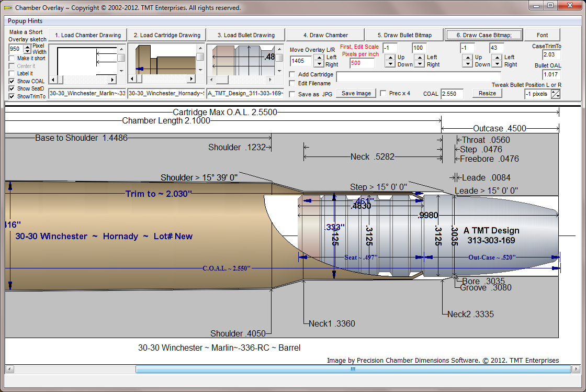Click bullet bitmap Up arrow

pyautogui.click(x=390, y=57)
